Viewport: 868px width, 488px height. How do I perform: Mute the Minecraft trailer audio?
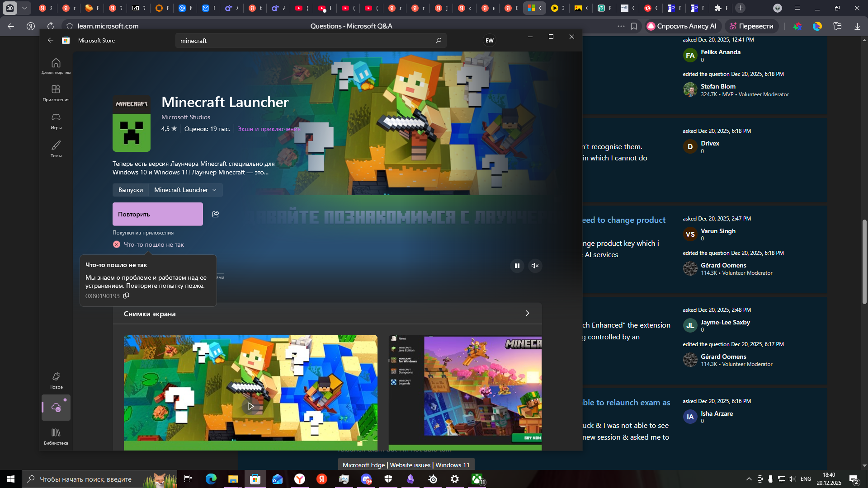(535, 266)
